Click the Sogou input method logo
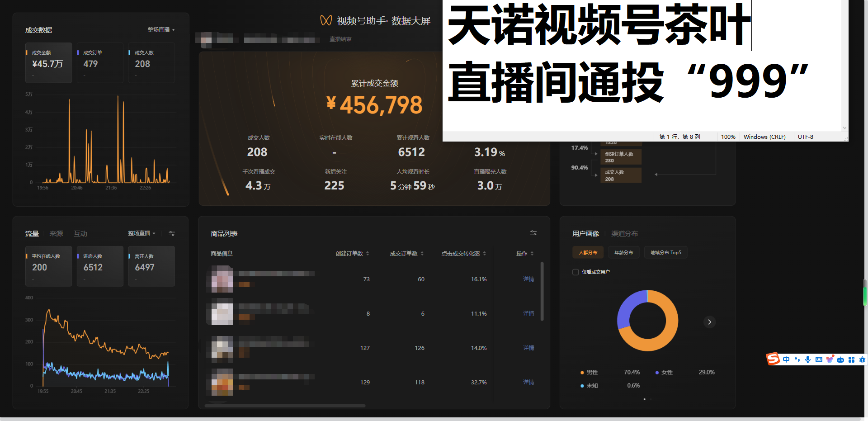This screenshot has width=868, height=421. coord(773,359)
